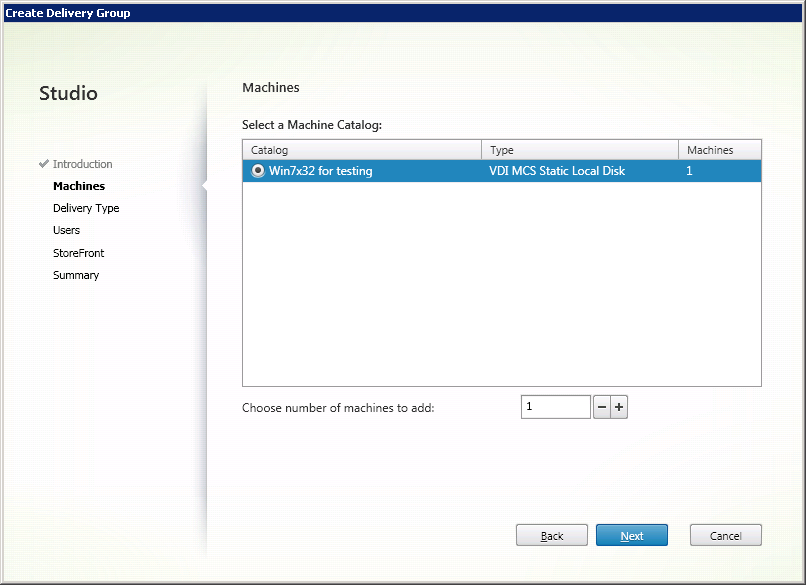Image resolution: width=806 pixels, height=585 pixels.
Task: Sort by the Type column header
Action: [x=580, y=150]
